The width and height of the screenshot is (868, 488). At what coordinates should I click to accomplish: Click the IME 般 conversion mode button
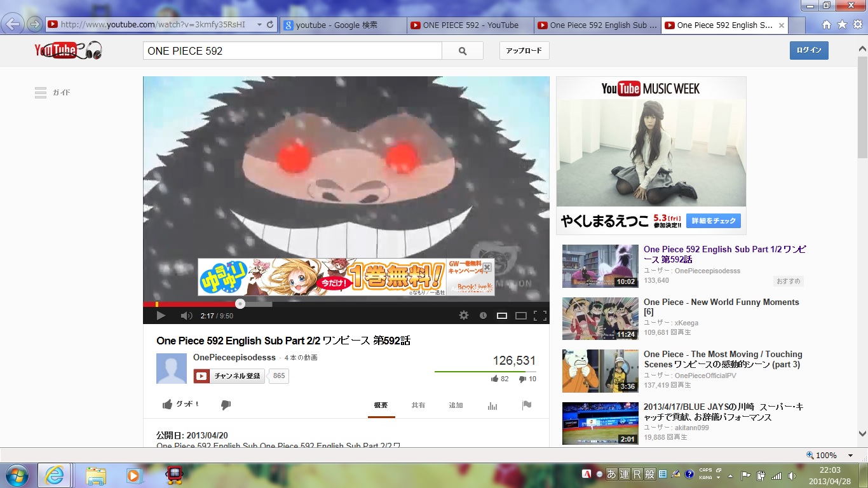pyautogui.click(x=650, y=475)
